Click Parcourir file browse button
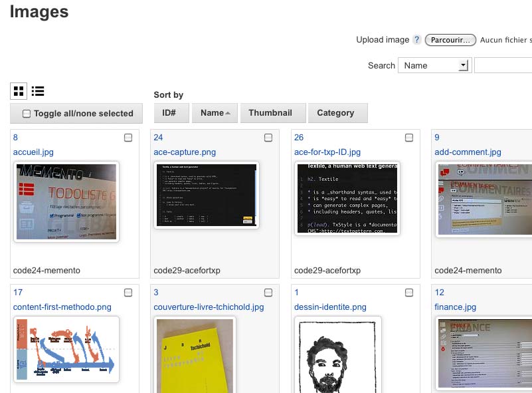 450,40
